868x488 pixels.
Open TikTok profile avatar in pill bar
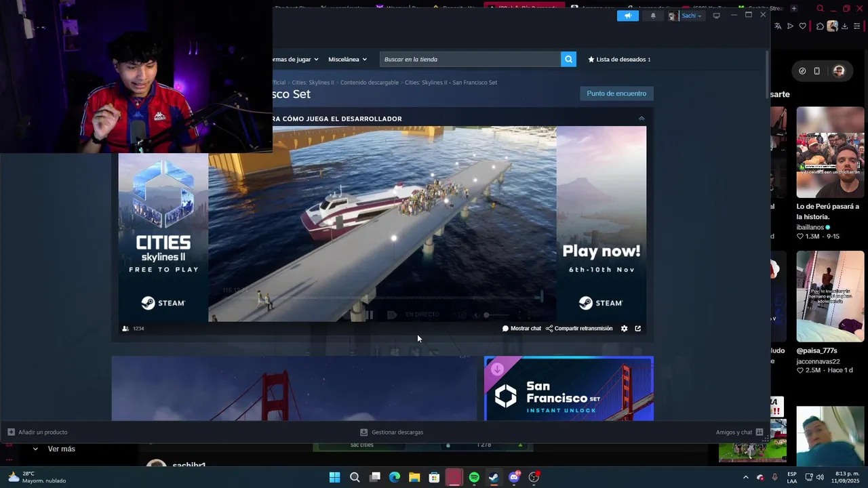839,71
